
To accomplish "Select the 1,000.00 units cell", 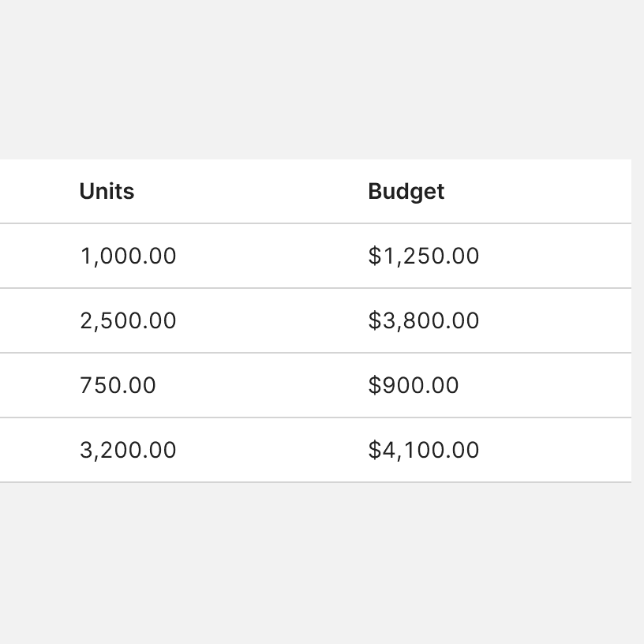I will pyautogui.click(x=128, y=256).
